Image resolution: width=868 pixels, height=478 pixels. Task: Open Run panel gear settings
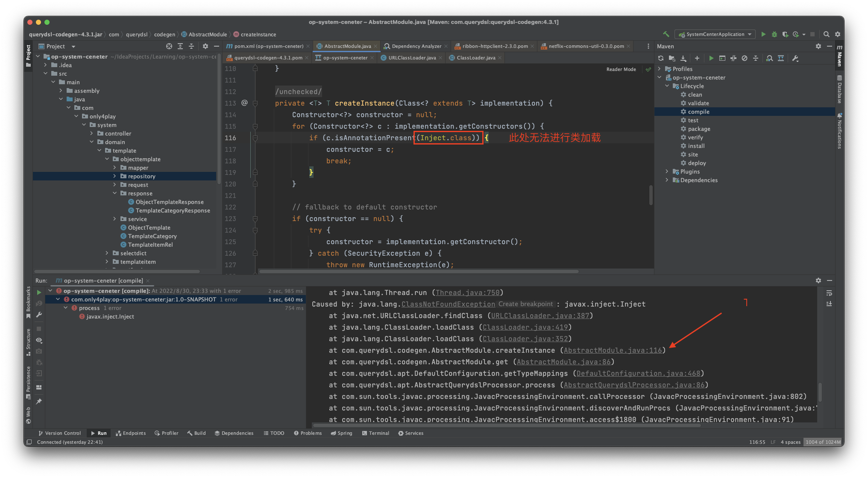point(818,280)
